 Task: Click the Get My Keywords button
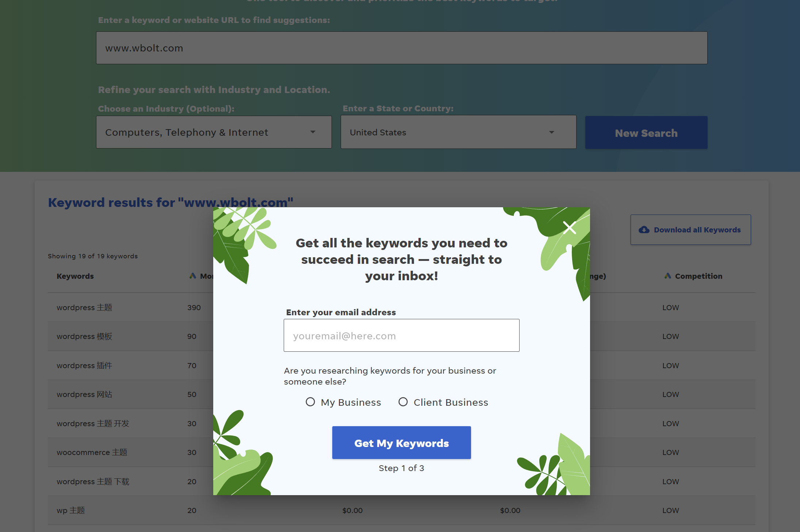[401, 443]
